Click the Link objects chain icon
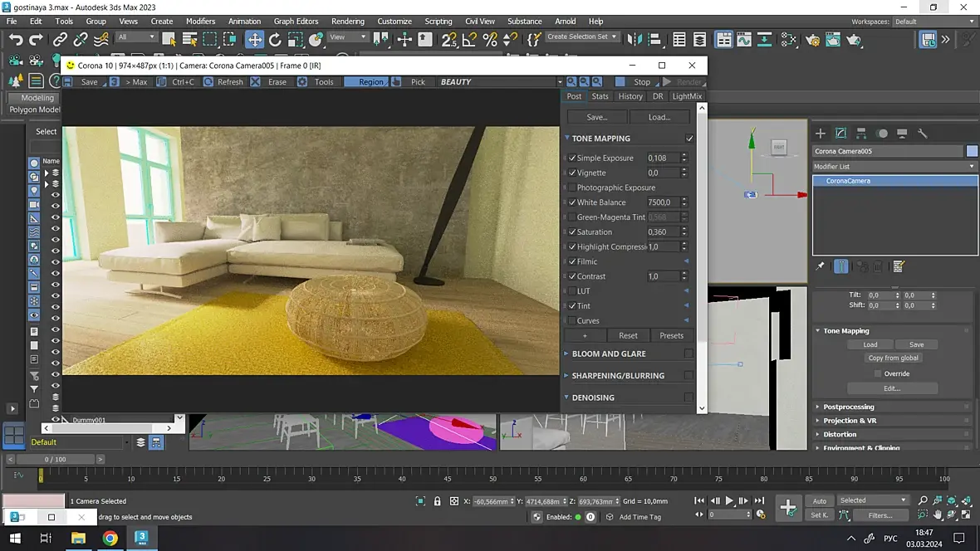The height and width of the screenshot is (551, 980). point(61,39)
